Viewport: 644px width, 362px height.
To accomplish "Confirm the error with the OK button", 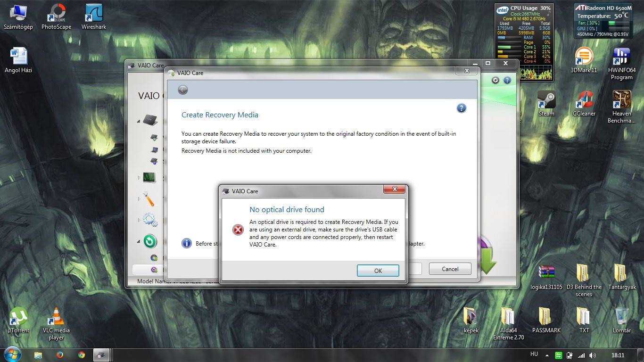I will pos(378,271).
